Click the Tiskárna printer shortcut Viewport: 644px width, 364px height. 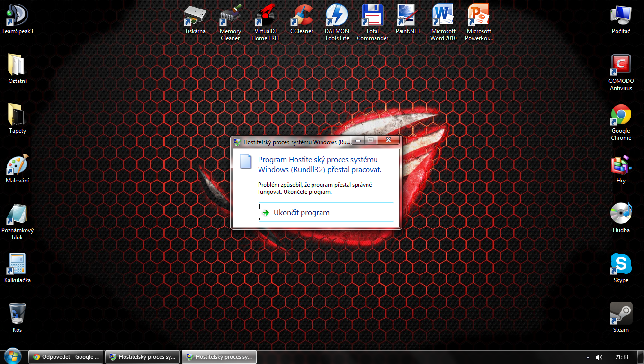point(195,19)
